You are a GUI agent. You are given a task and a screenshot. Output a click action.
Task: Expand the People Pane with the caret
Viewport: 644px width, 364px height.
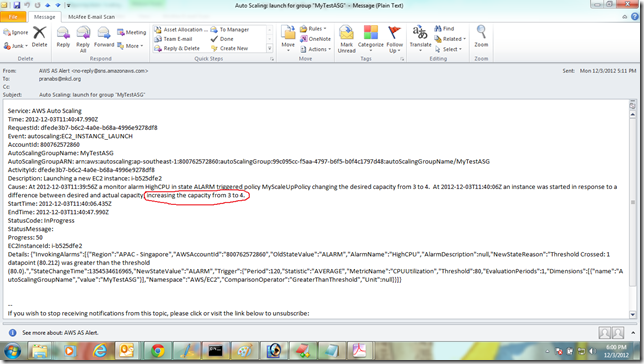pyautogui.click(x=633, y=333)
